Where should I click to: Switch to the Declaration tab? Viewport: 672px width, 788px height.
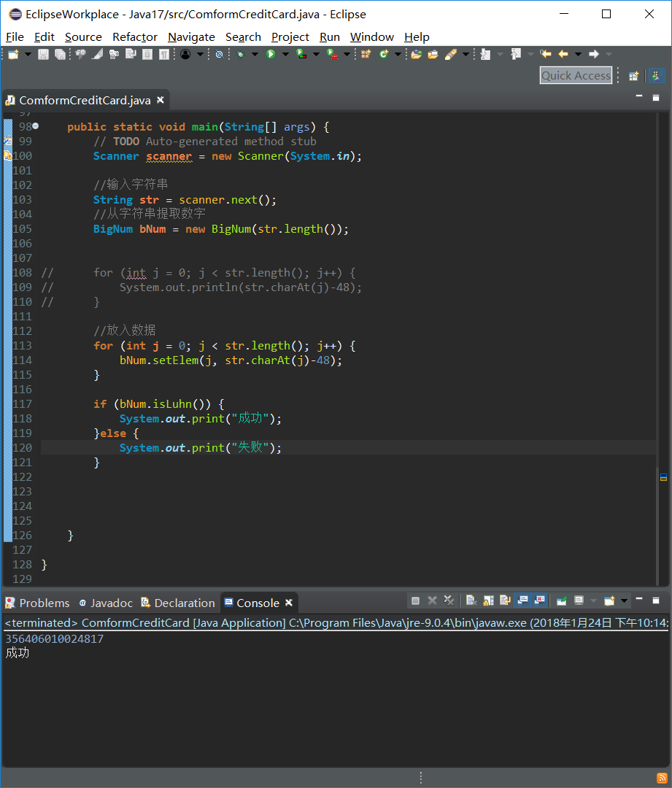coord(178,603)
